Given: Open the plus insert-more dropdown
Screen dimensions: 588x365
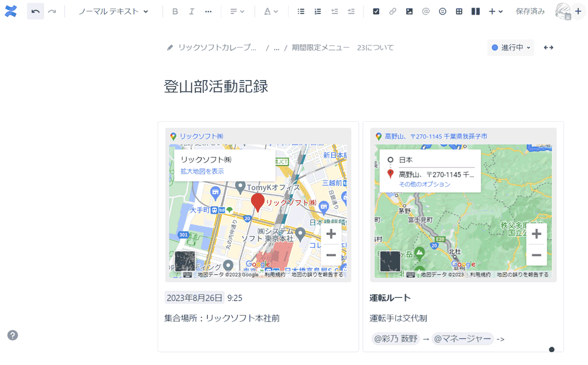Looking at the screenshot, I should [496, 12].
